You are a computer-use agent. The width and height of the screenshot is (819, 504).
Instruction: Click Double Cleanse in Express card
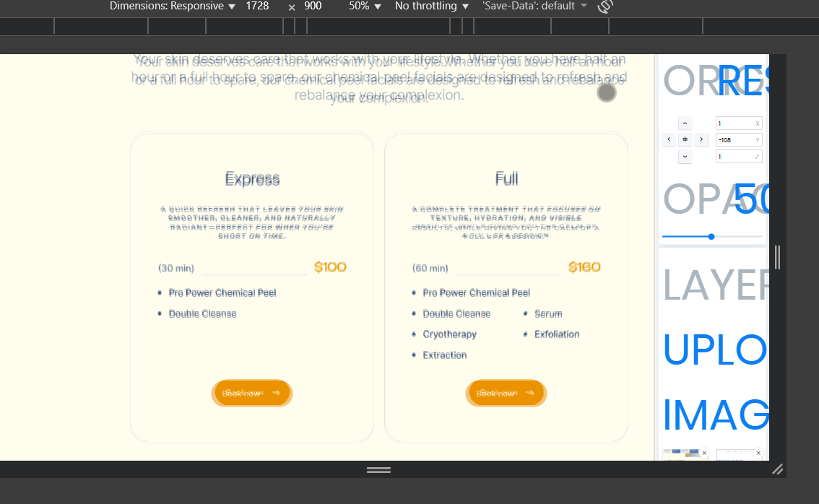(203, 314)
